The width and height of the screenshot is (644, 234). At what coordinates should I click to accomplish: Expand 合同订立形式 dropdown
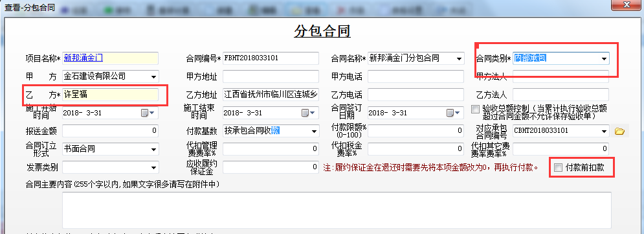coord(153,149)
